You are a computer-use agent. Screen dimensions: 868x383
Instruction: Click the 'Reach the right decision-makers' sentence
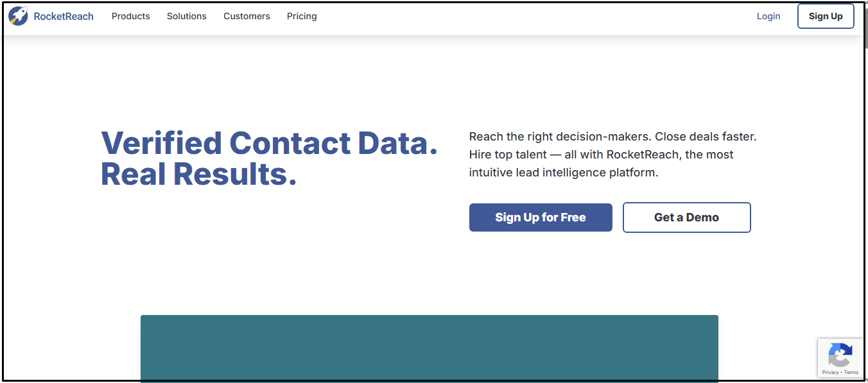coord(612,137)
